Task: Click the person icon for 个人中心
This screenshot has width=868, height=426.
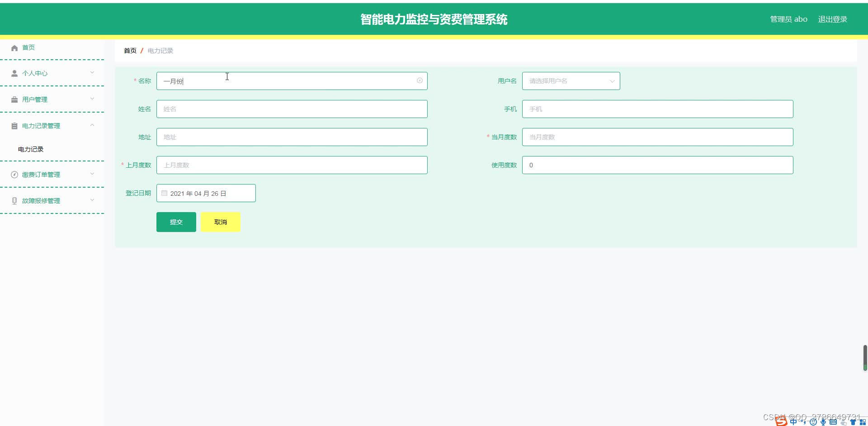Action: 14,73
